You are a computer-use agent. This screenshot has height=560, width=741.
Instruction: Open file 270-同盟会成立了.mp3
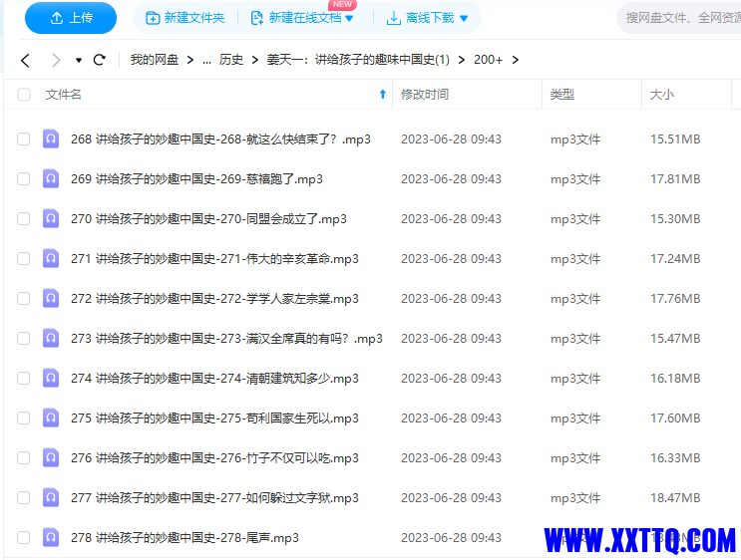(208, 219)
